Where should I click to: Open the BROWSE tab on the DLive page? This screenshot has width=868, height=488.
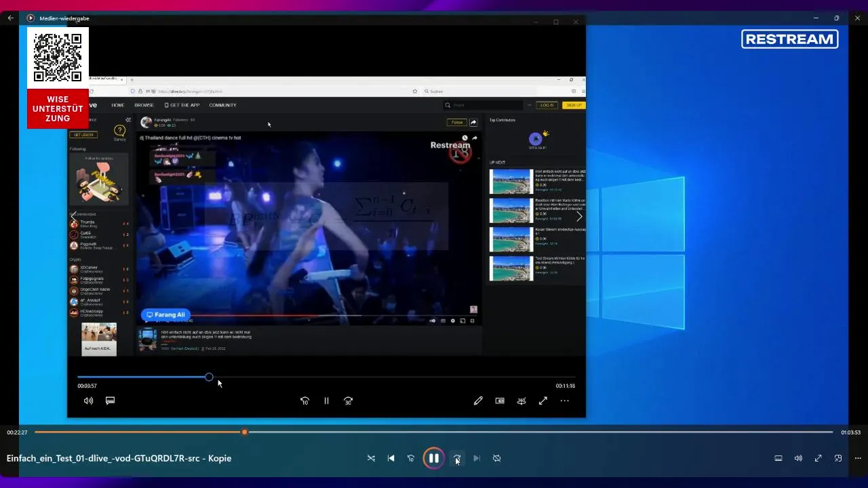(x=144, y=105)
